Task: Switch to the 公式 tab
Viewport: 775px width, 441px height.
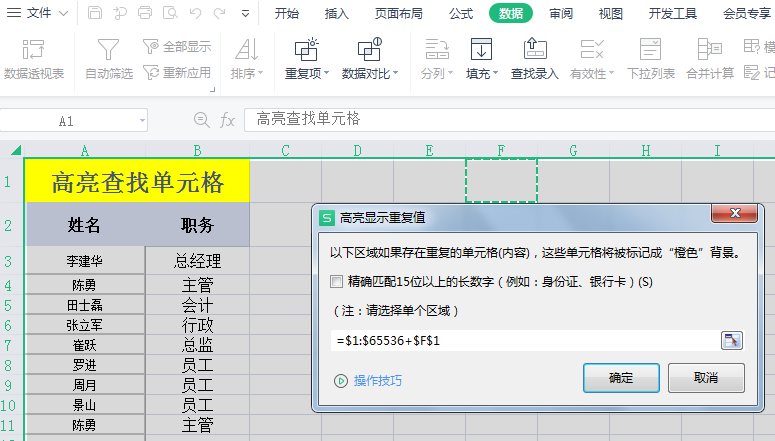Action: (x=461, y=13)
